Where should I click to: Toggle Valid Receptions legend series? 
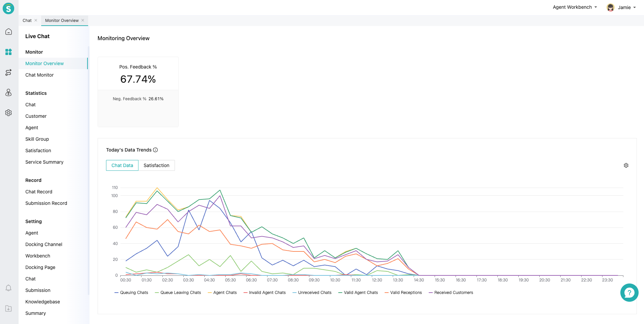tap(403, 293)
